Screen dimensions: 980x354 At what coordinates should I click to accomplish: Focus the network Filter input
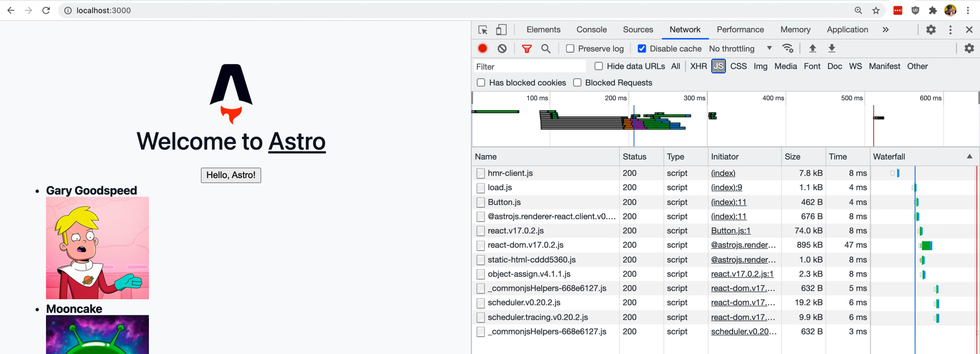(530, 66)
